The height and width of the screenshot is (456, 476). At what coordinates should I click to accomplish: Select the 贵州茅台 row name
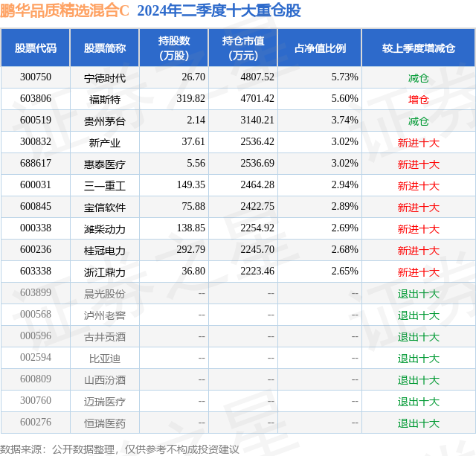(x=105, y=121)
